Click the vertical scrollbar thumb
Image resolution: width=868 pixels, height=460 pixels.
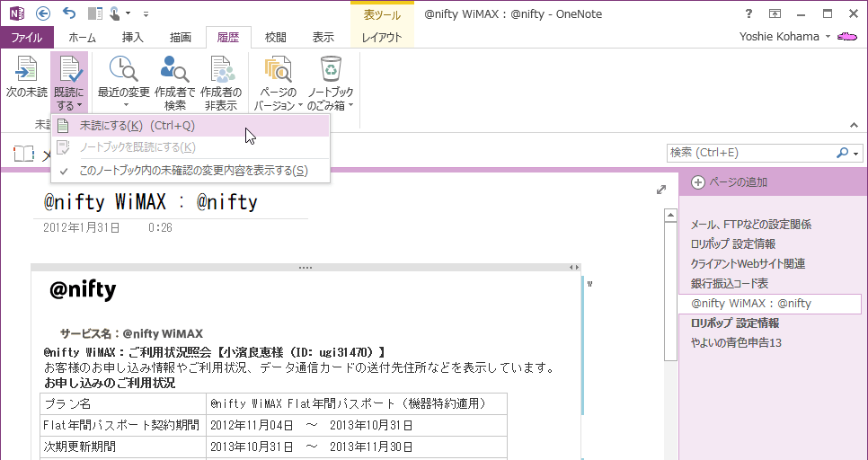pos(670,290)
